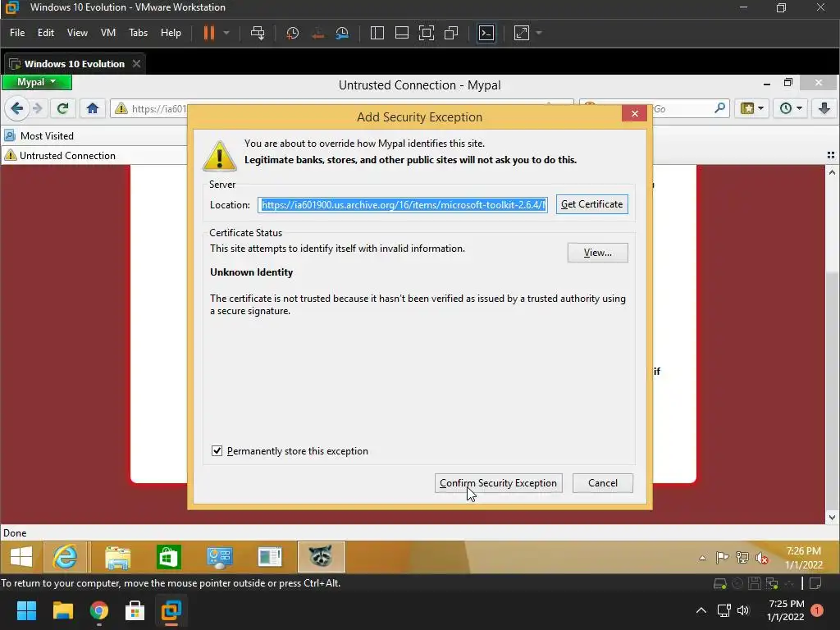Open the console view icon
The height and width of the screenshot is (630, 840).
(486, 33)
